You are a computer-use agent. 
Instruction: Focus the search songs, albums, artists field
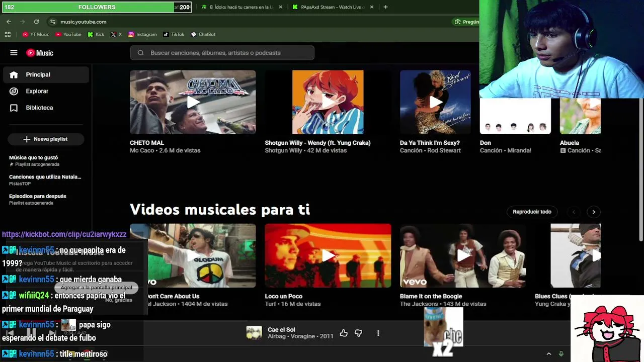[x=222, y=53]
